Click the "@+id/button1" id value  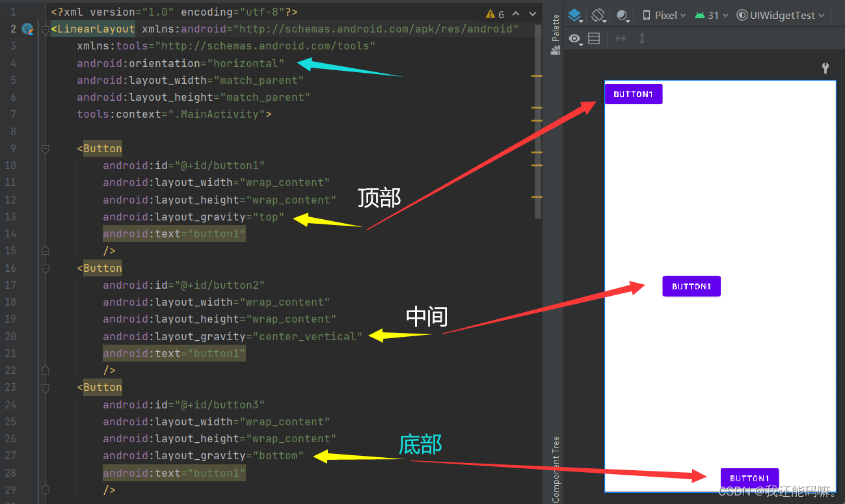click(x=220, y=166)
